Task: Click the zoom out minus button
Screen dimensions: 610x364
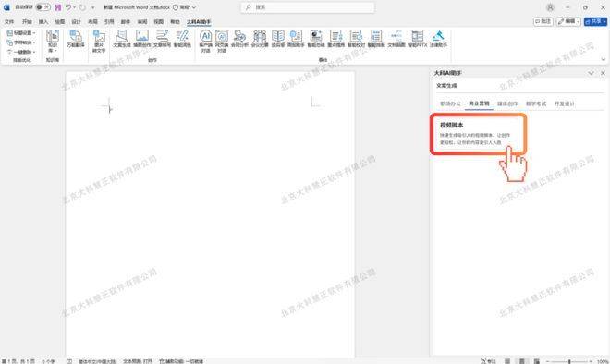Action: (x=547, y=361)
